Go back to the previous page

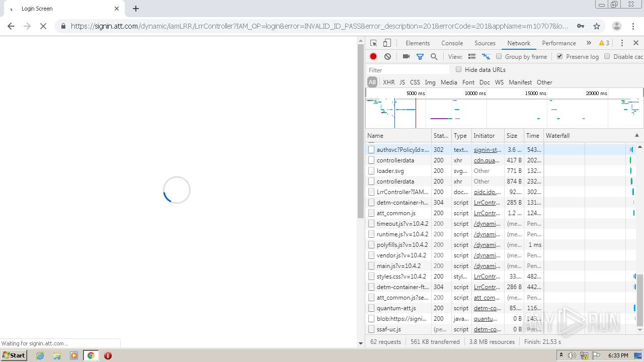(x=11, y=26)
